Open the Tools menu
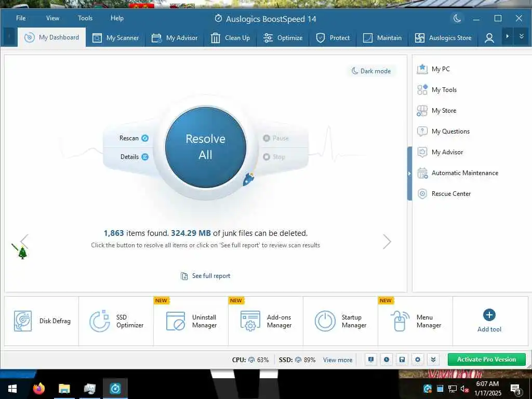Screen dimensions: 532x399 [85, 18]
